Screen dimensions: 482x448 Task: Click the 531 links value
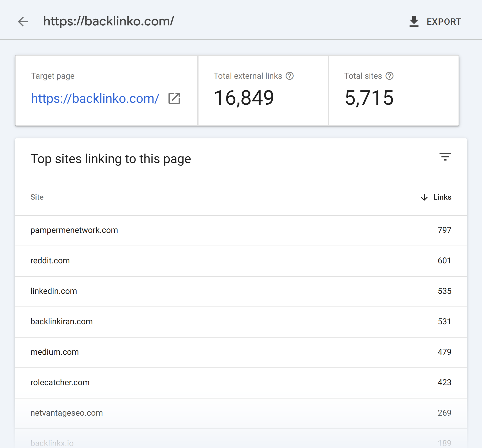click(444, 321)
